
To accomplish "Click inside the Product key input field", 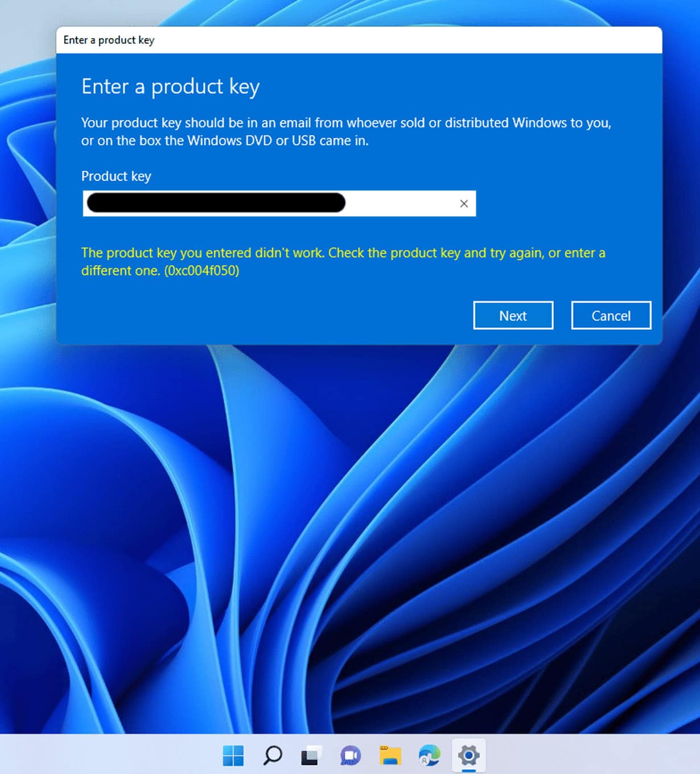I will point(398,203).
